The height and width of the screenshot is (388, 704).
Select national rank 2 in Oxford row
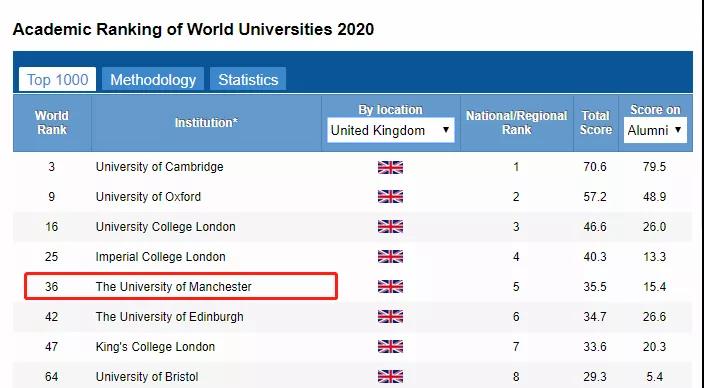[x=516, y=197]
